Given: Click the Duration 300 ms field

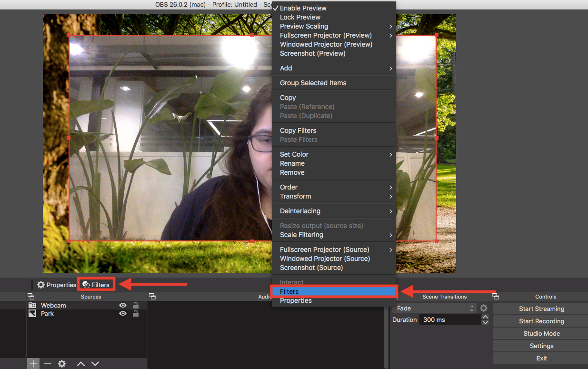Looking at the screenshot, I should 449,319.
